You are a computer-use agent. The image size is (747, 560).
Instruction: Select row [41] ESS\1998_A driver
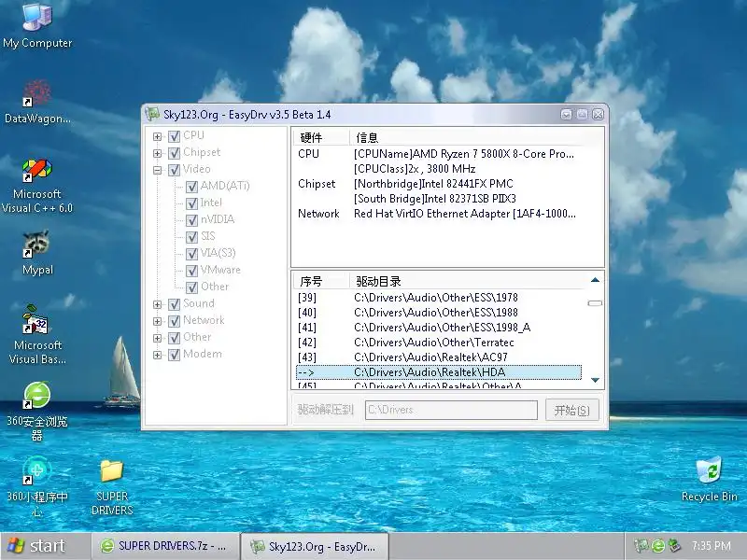click(x=439, y=328)
